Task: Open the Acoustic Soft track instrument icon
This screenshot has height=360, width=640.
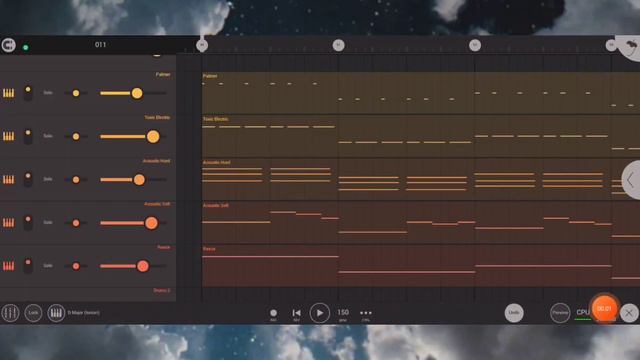Action: point(9,223)
